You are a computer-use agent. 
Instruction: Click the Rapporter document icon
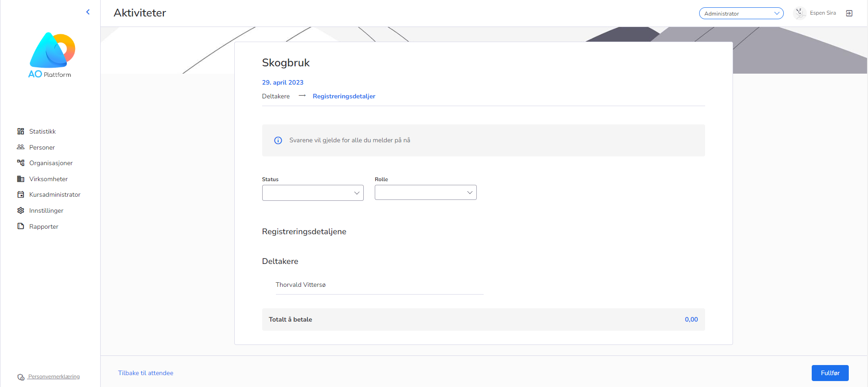[21, 226]
